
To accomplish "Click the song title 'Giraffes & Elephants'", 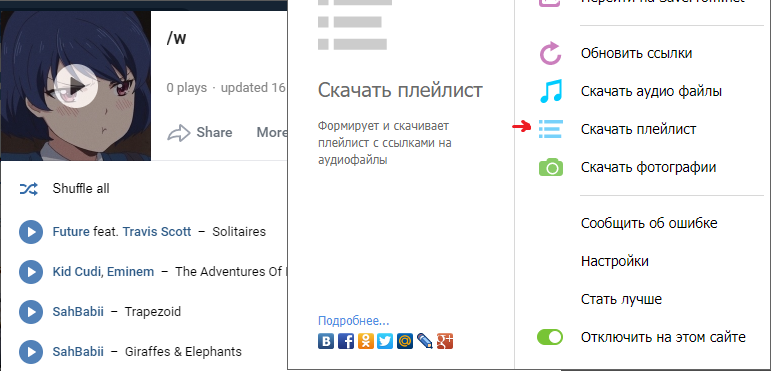I will coord(183,351).
